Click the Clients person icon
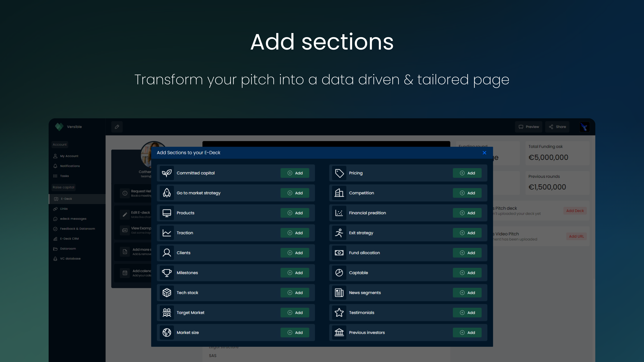The width and height of the screenshot is (644, 362). [x=167, y=253]
